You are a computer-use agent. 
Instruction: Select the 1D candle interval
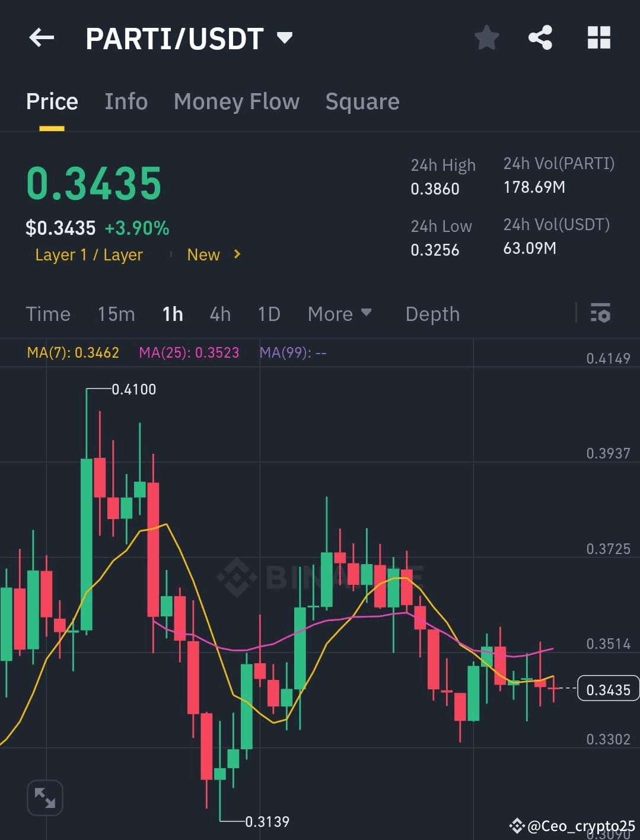269,314
